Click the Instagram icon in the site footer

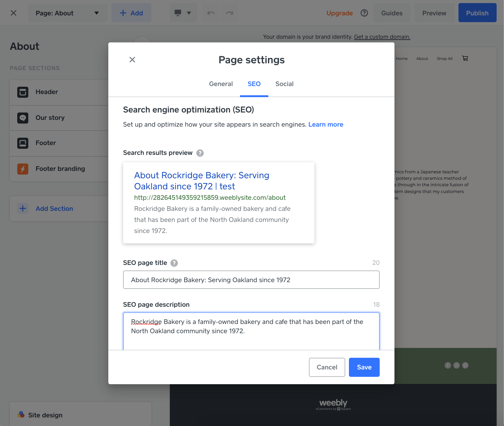coord(457,365)
